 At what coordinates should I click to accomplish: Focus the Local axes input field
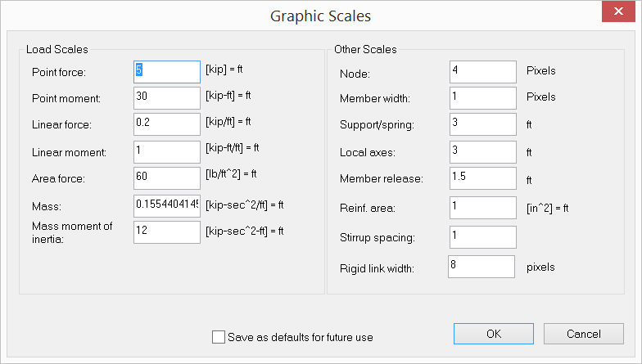[x=482, y=152]
